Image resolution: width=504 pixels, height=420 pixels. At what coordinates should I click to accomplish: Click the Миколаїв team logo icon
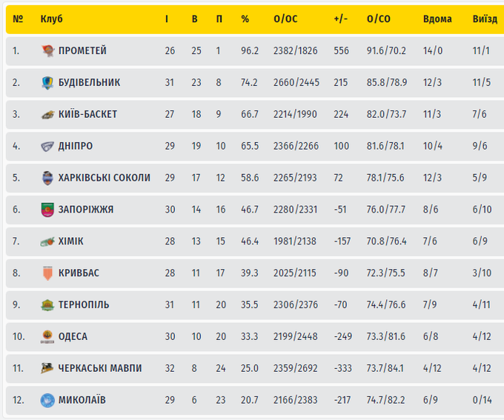pos(47,400)
